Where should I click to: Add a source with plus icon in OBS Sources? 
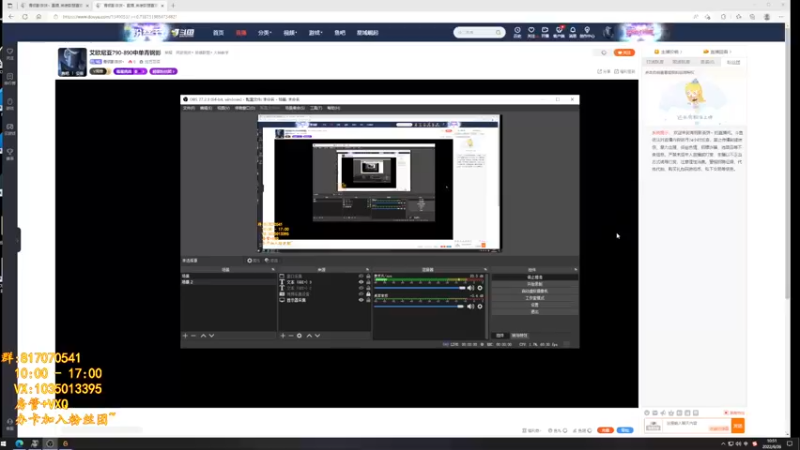(283, 336)
